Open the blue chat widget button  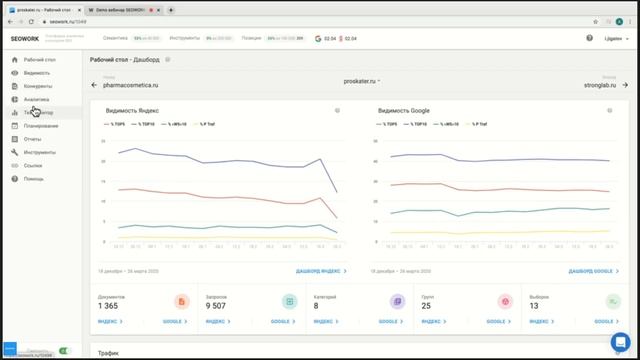tap(620, 342)
